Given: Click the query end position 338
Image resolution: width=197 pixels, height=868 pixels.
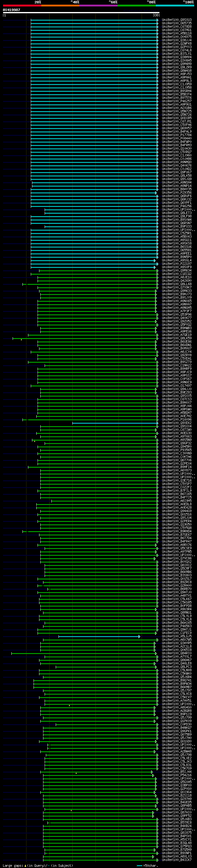Looking at the screenshot, I should click(155, 15).
